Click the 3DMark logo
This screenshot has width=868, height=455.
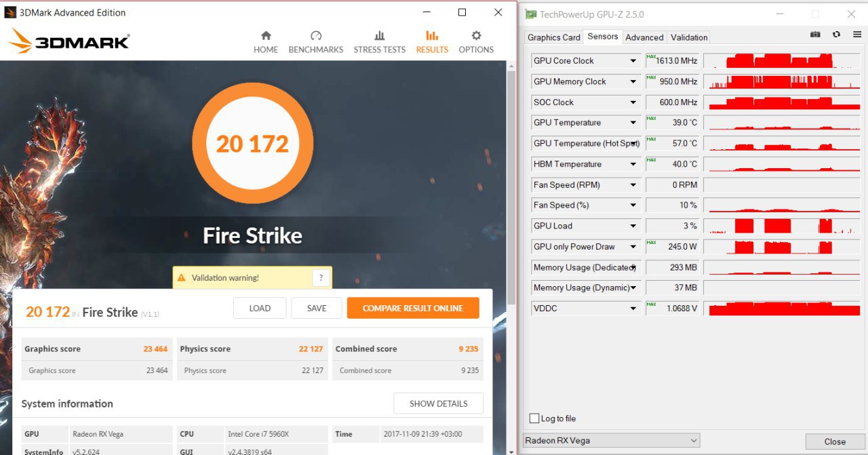coord(69,41)
